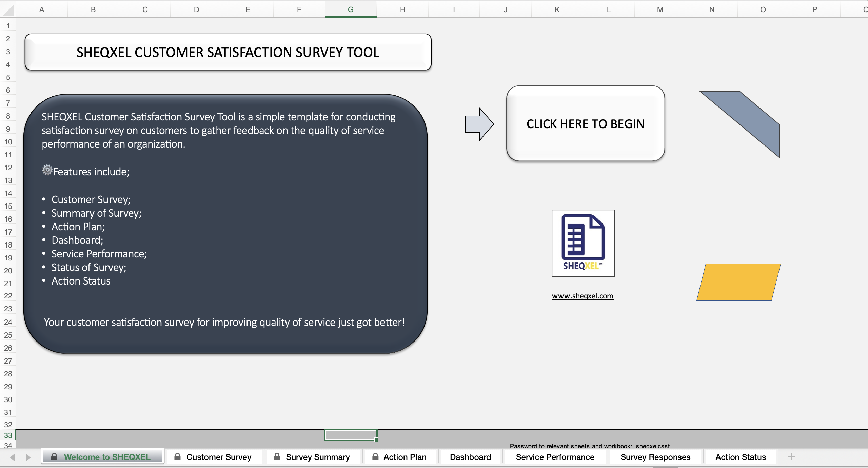Click the horizontal scrollbar thumb at bottom
Image resolution: width=868 pixels, height=468 pixels.
(665, 467)
